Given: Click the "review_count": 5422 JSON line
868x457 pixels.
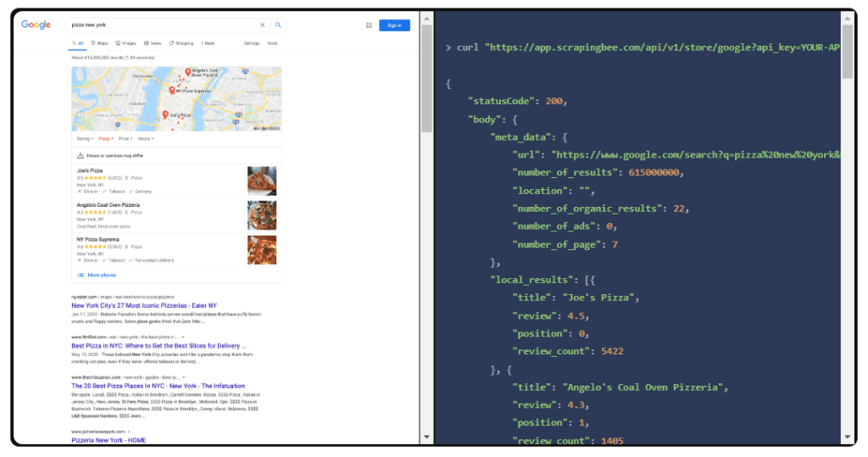Looking at the screenshot, I should click(x=568, y=352).
